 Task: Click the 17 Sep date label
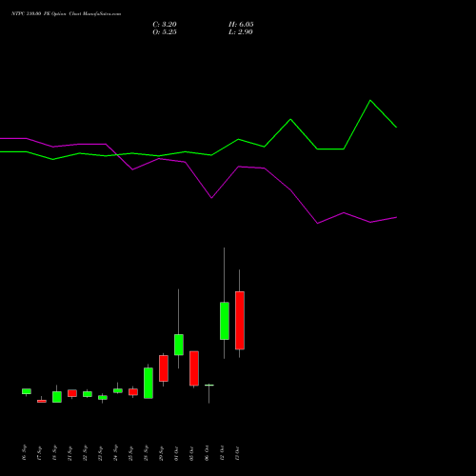coord(39,452)
